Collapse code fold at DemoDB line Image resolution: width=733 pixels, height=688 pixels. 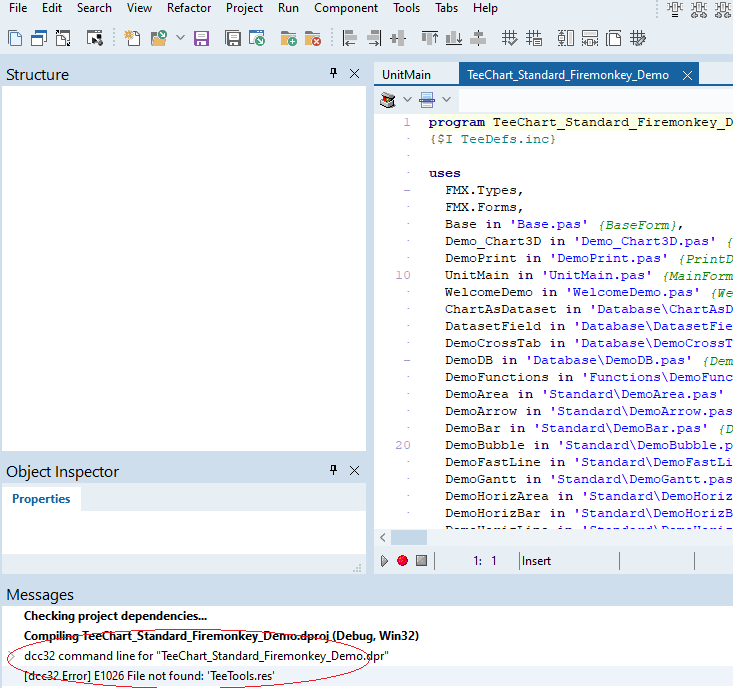407,360
